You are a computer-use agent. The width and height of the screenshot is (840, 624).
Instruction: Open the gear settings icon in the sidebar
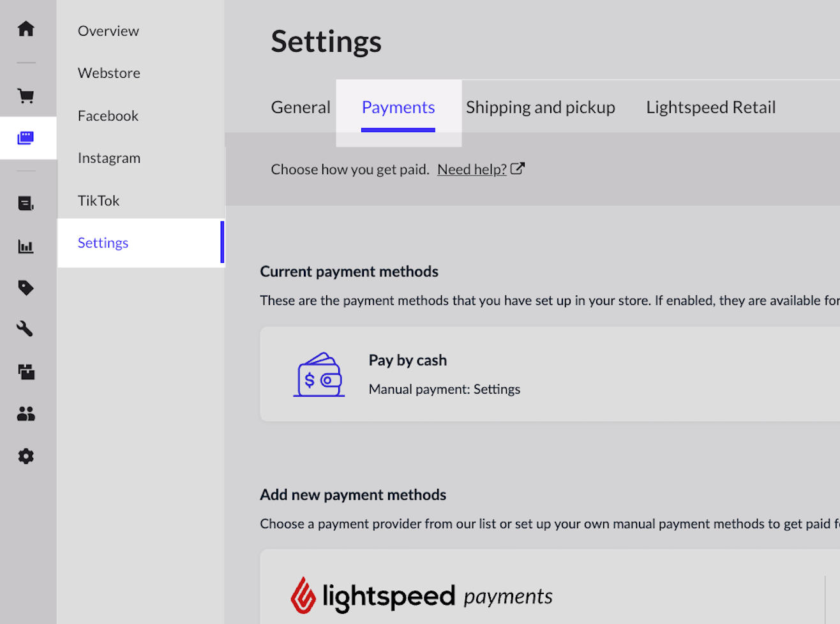click(26, 456)
